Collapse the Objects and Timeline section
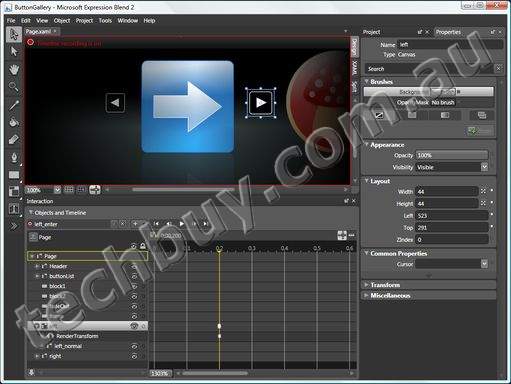 pos(31,212)
